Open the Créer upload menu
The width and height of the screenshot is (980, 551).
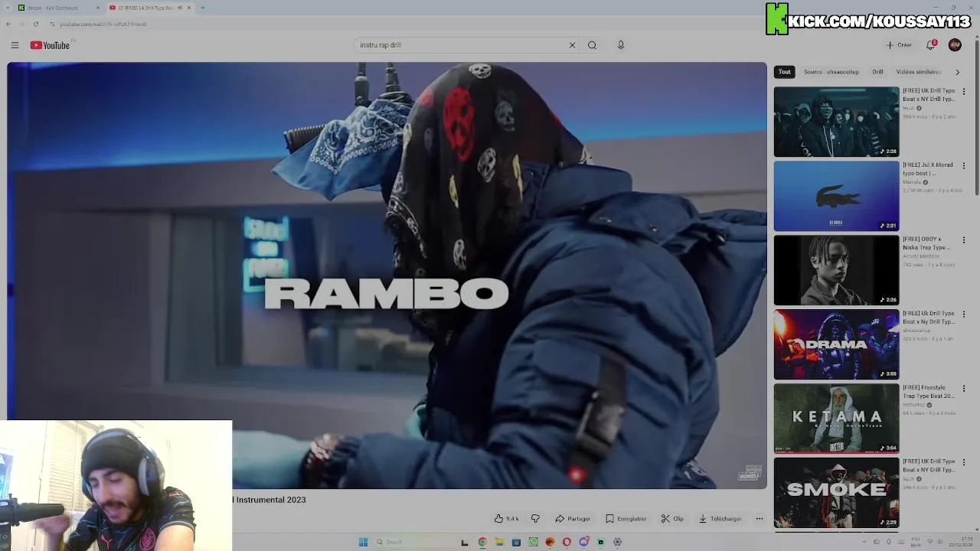tap(899, 45)
